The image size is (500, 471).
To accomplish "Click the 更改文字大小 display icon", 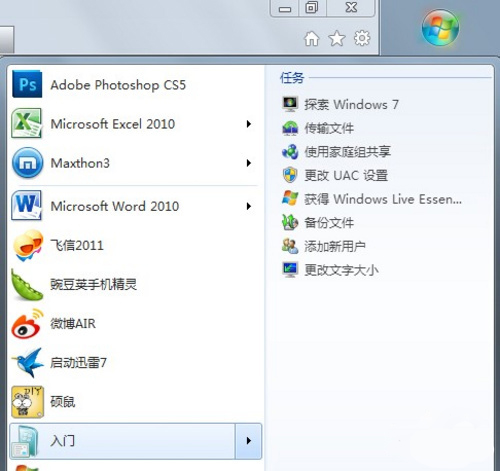I will point(290,270).
